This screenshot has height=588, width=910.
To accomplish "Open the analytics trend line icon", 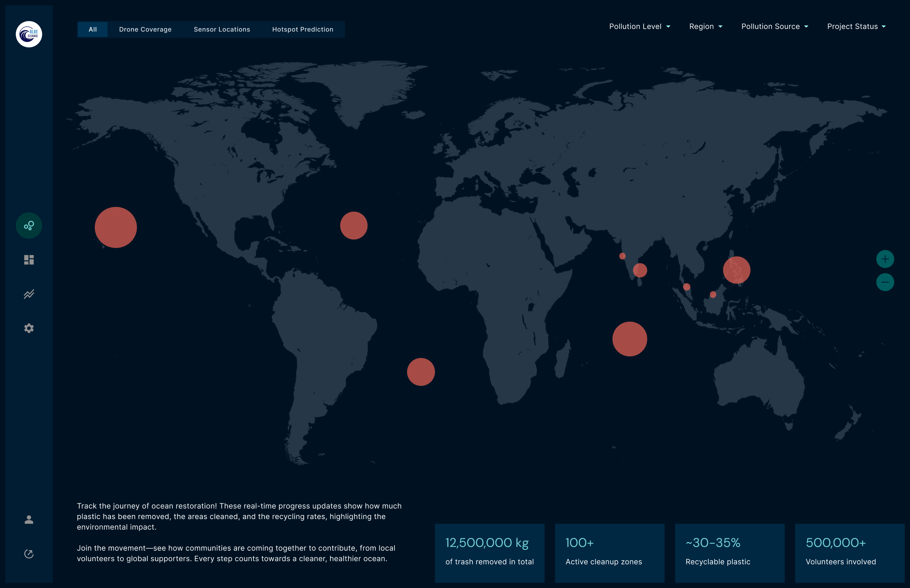I will point(29,294).
